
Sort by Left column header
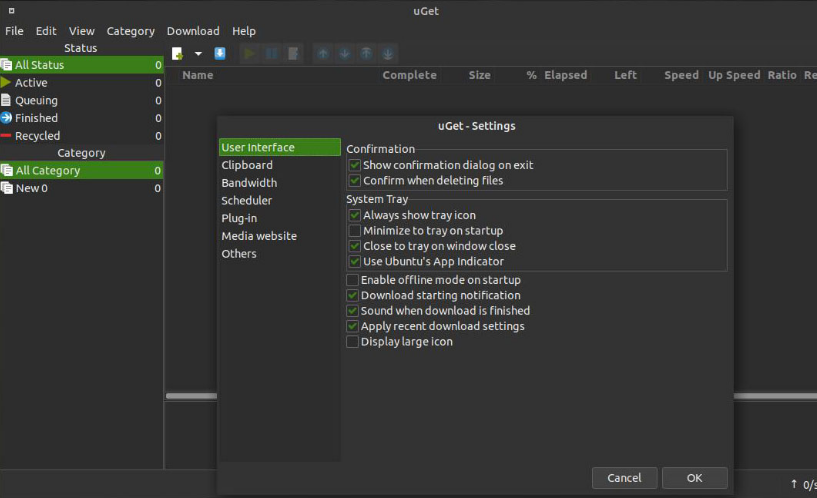pyautogui.click(x=625, y=75)
